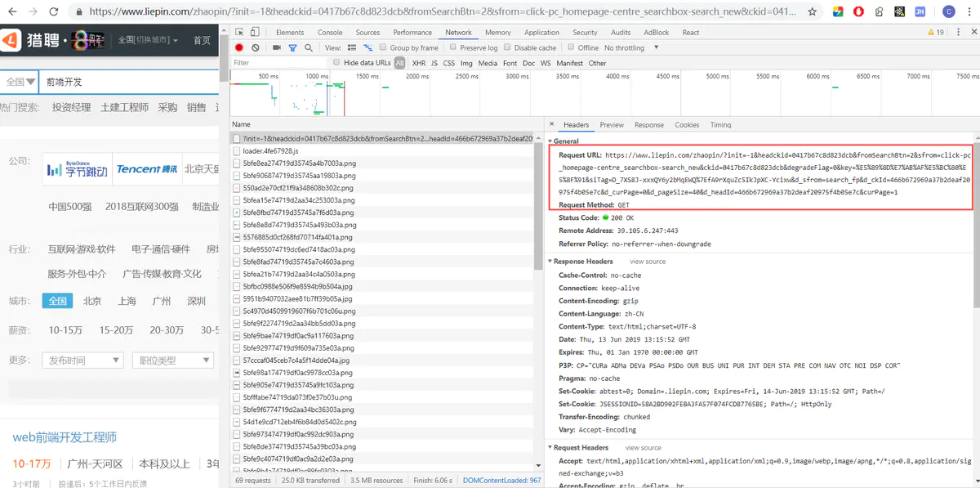The height and width of the screenshot is (488, 980).
Task: Open the city switch dropdown in the header
Action: [148, 40]
